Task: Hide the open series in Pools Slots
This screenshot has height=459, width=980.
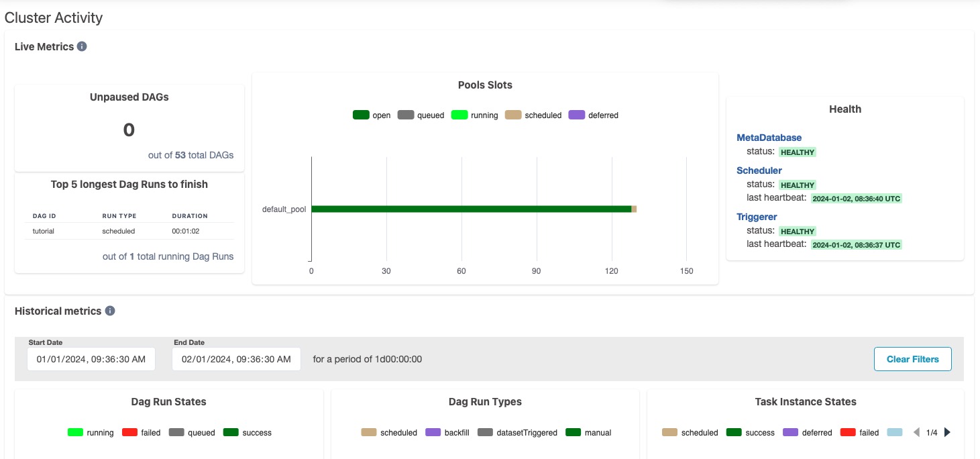Action: click(x=361, y=115)
